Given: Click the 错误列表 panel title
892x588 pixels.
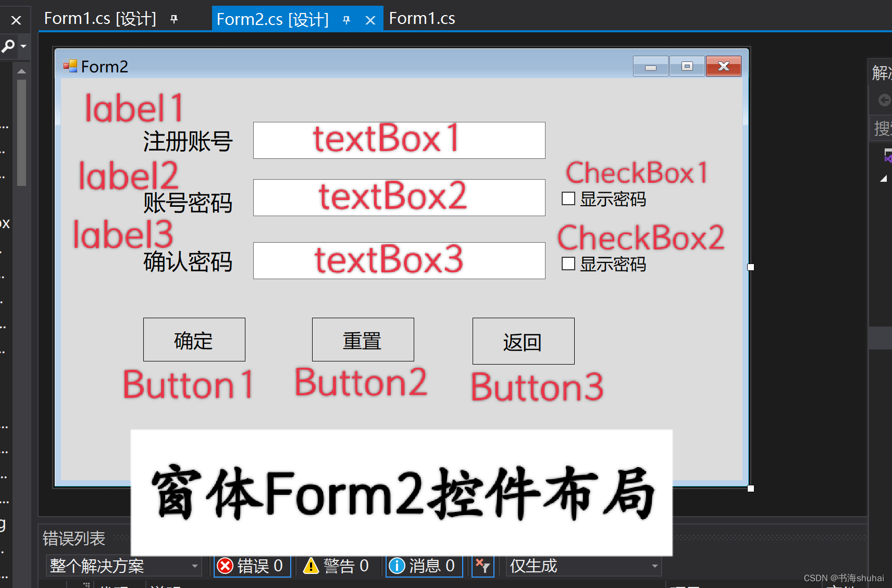Looking at the screenshot, I should tap(74, 538).
